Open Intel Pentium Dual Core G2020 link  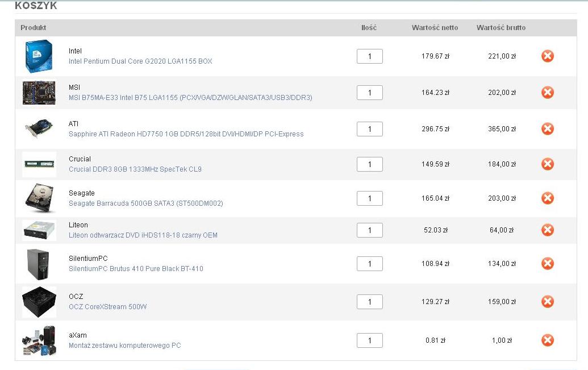pos(140,61)
